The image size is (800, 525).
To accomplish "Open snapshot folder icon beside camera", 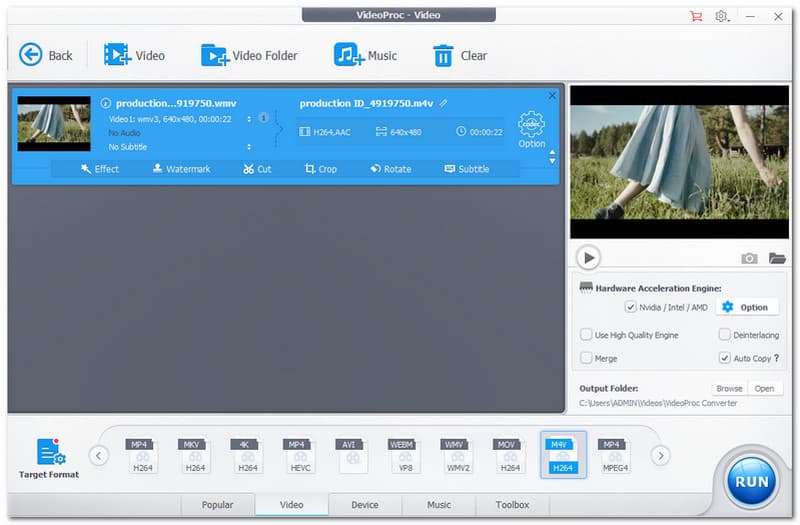I will pos(777,258).
